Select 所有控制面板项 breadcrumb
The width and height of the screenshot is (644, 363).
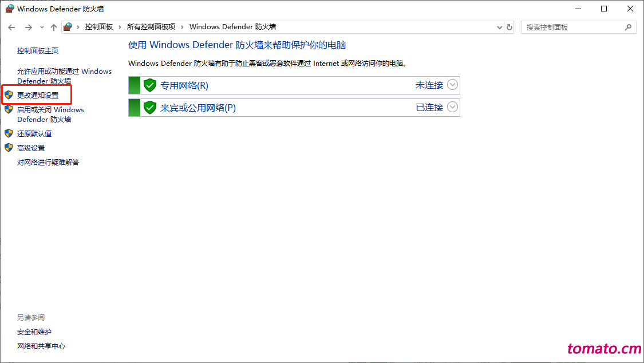151,27
